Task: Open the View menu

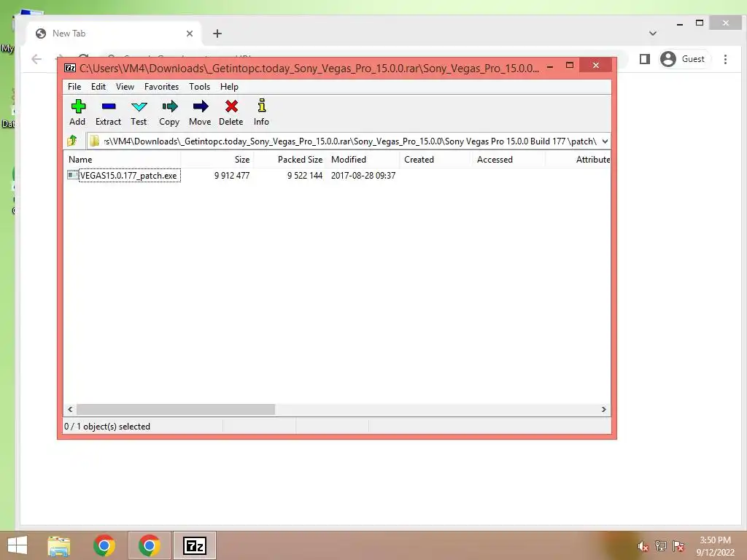Action: click(125, 87)
